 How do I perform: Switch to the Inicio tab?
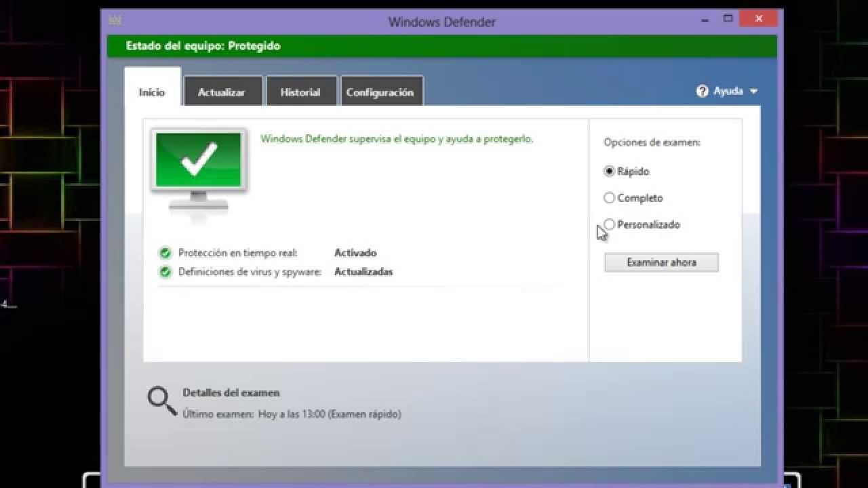coord(152,92)
